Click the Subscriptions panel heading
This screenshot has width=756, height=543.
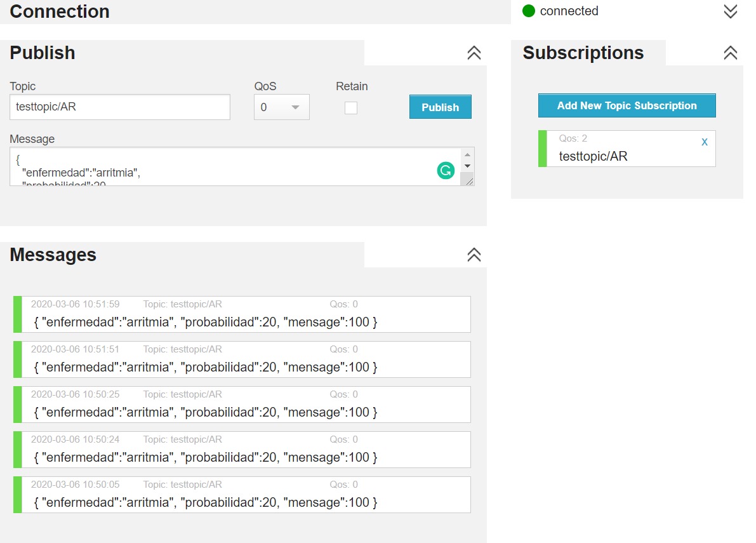pyautogui.click(x=583, y=53)
